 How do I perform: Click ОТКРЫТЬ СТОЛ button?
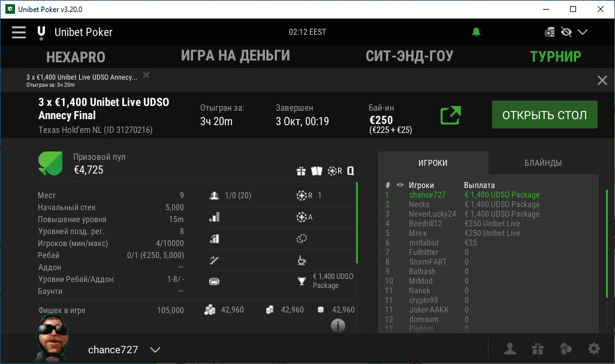point(545,115)
